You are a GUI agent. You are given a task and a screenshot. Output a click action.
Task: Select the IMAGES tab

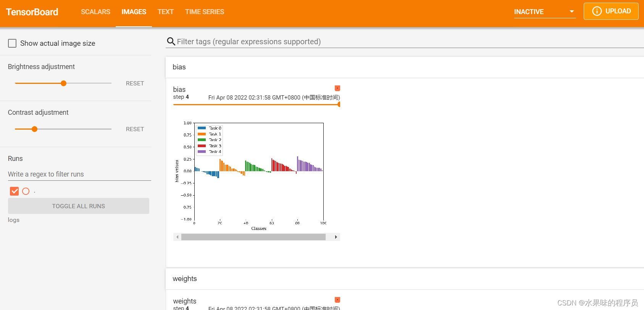(x=134, y=12)
